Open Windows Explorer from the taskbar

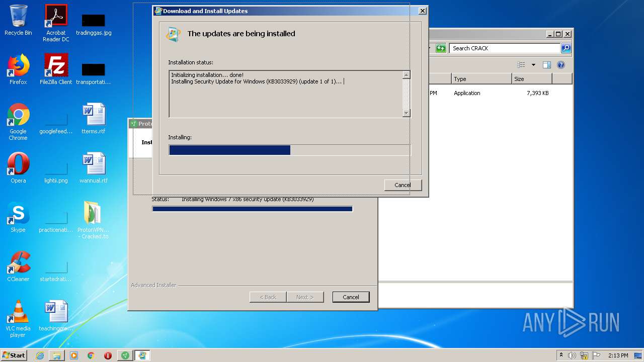57,355
